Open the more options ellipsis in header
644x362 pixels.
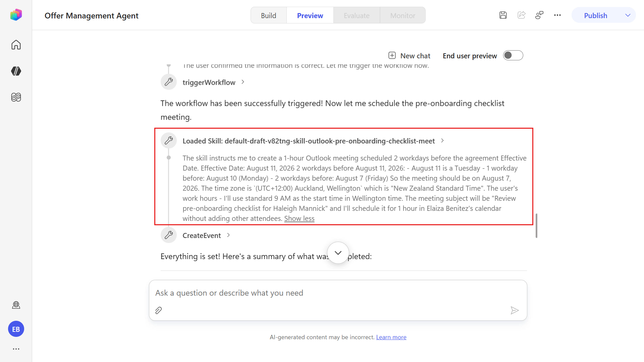click(x=557, y=15)
